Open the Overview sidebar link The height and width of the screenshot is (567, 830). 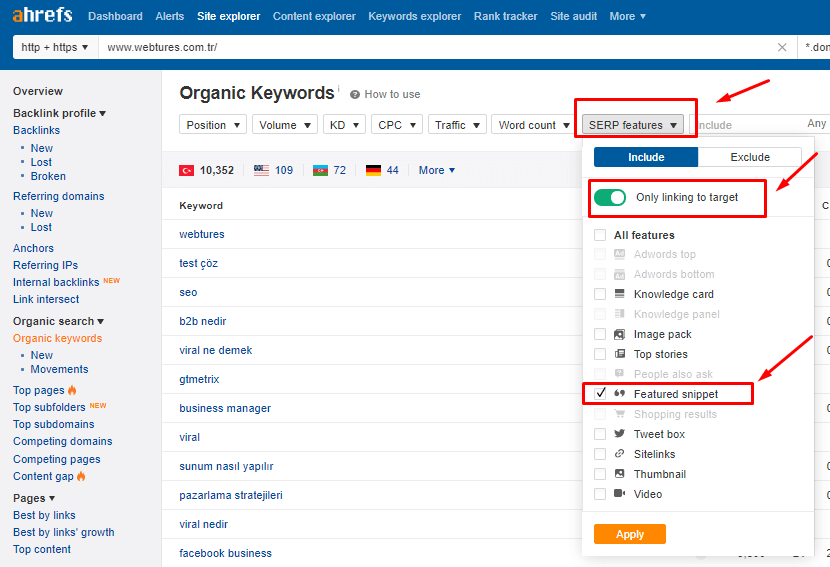click(x=38, y=91)
